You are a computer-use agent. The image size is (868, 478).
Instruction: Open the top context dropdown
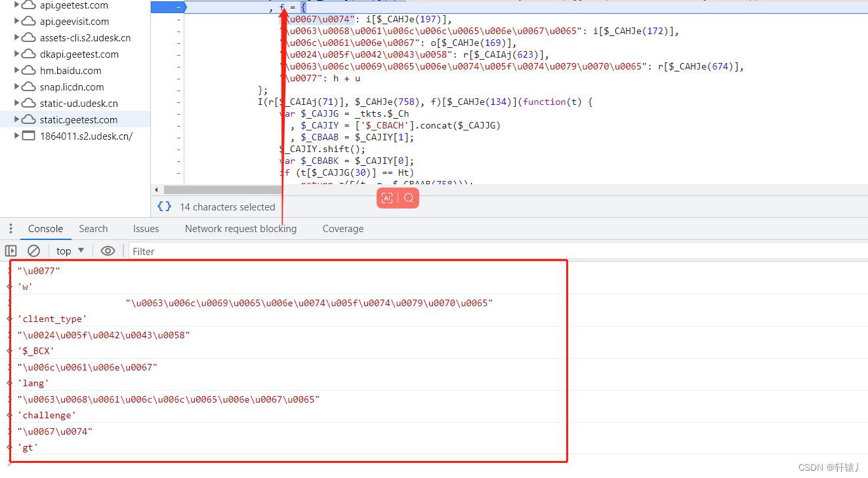click(70, 250)
